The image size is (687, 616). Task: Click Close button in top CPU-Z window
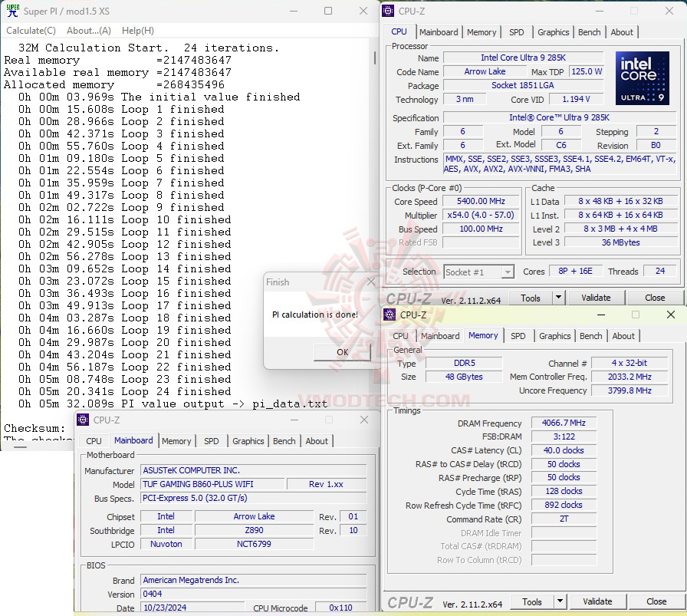click(655, 298)
